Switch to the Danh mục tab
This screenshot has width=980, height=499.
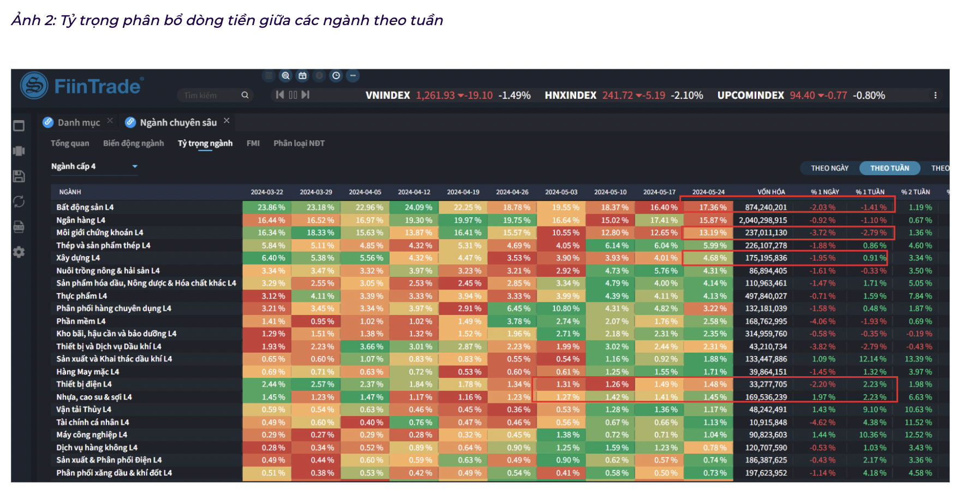click(x=79, y=123)
